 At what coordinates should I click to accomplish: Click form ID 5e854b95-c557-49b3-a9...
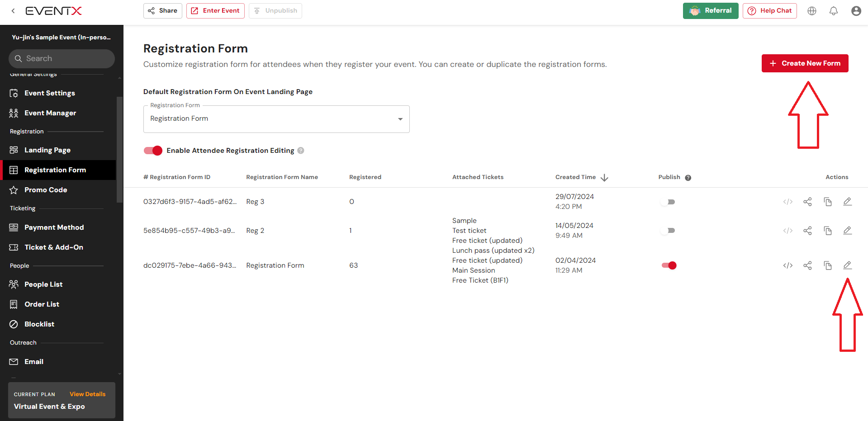pyautogui.click(x=189, y=231)
